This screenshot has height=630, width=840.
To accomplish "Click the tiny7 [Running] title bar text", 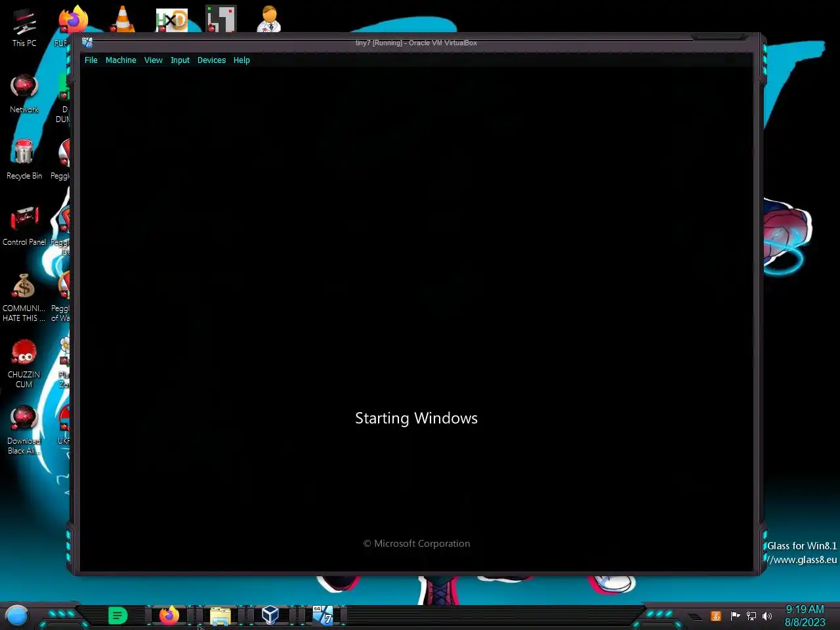I will pos(416,43).
